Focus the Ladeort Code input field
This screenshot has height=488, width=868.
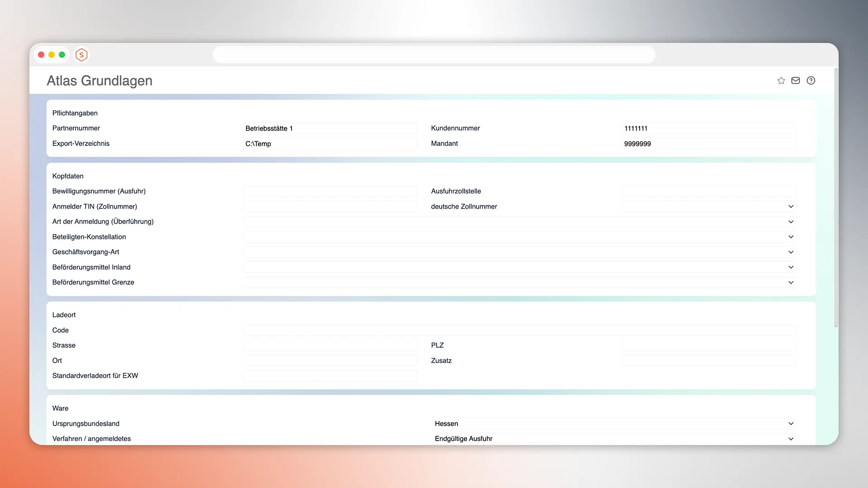click(x=519, y=330)
